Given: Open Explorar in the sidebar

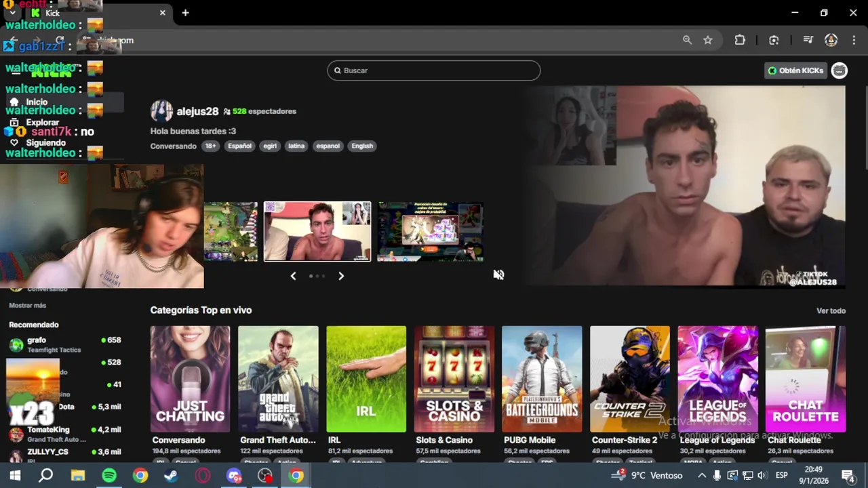Looking at the screenshot, I should tap(42, 123).
